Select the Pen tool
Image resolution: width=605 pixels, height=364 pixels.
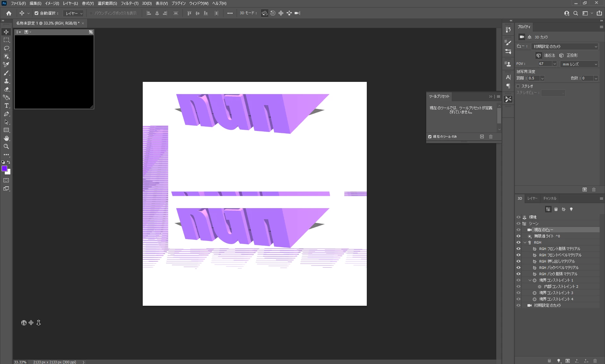pos(6,114)
